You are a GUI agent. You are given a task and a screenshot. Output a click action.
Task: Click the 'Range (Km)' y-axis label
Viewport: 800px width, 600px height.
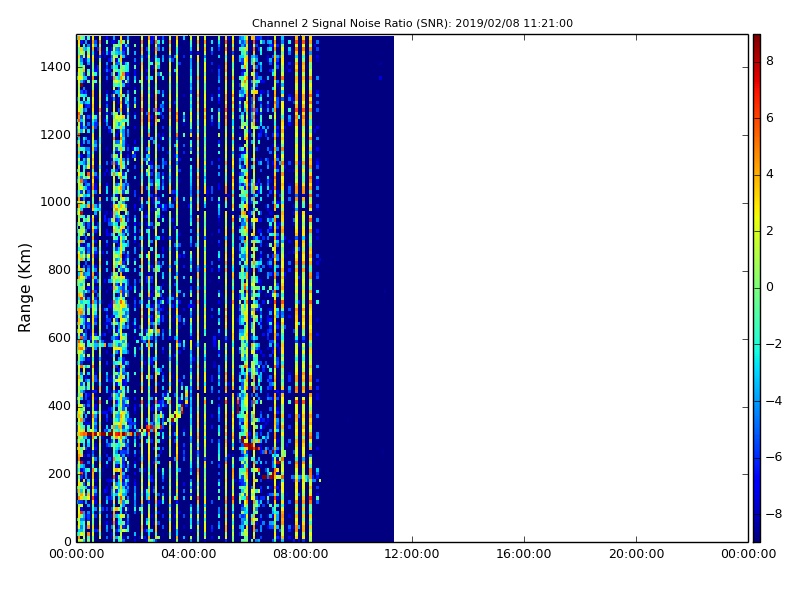coord(24,288)
